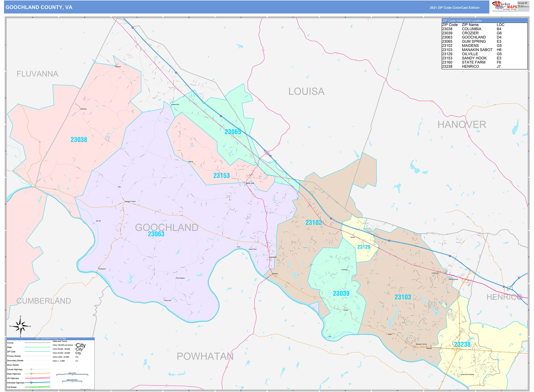Click the compass rose icon

point(20,327)
